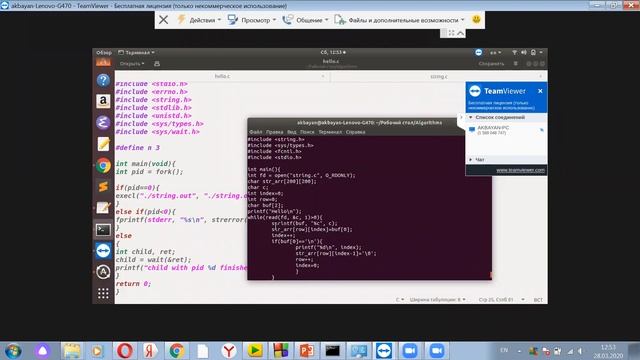
Task: Open the Поиск menu in the terminal
Action: pos(307,132)
